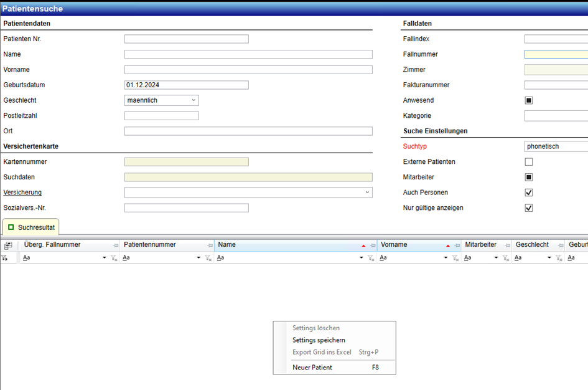The image size is (588, 390).
Task: Open Patientennummer filter value dropdown
Action: [x=198, y=258]
